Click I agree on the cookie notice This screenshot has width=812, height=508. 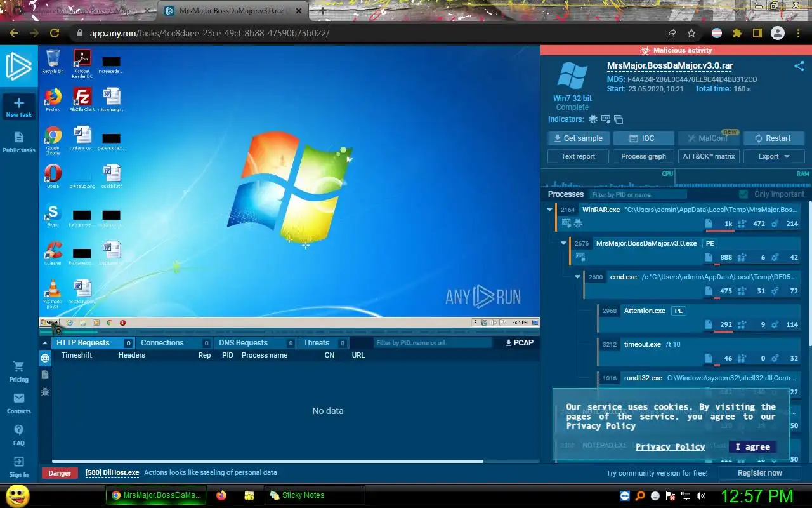point(752,447)
